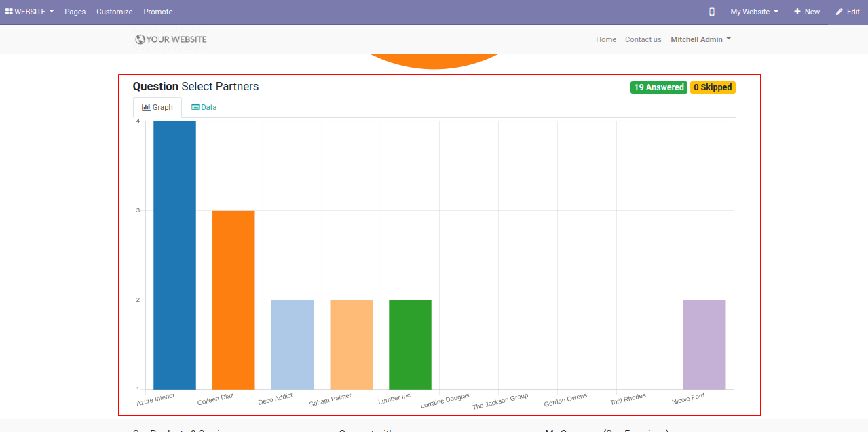Open the Contact us link

coord(643,39)
